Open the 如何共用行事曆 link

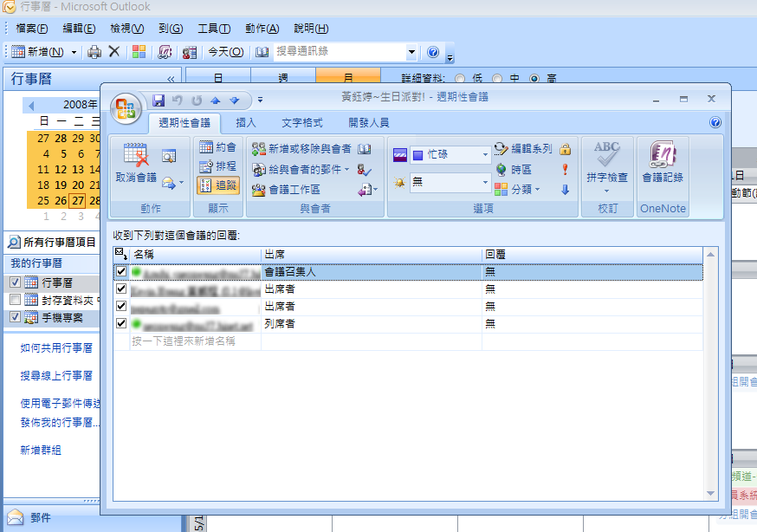point(56,347)
